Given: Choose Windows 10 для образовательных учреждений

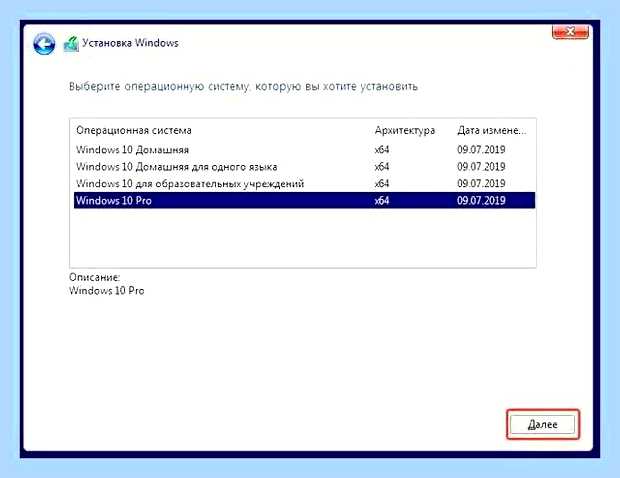Looking at the screenshot, I should (304, 184).
